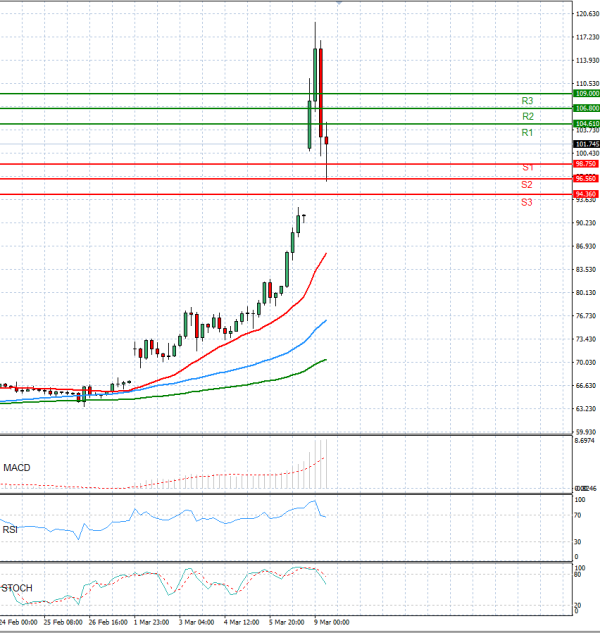This screenshot has width=600, height=633.
Task: Click the S2 support label
Action: click(527, 185)
